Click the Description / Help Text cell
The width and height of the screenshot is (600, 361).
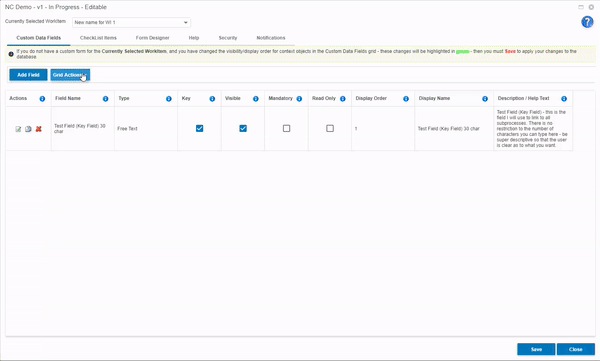(x=532, y=129)
